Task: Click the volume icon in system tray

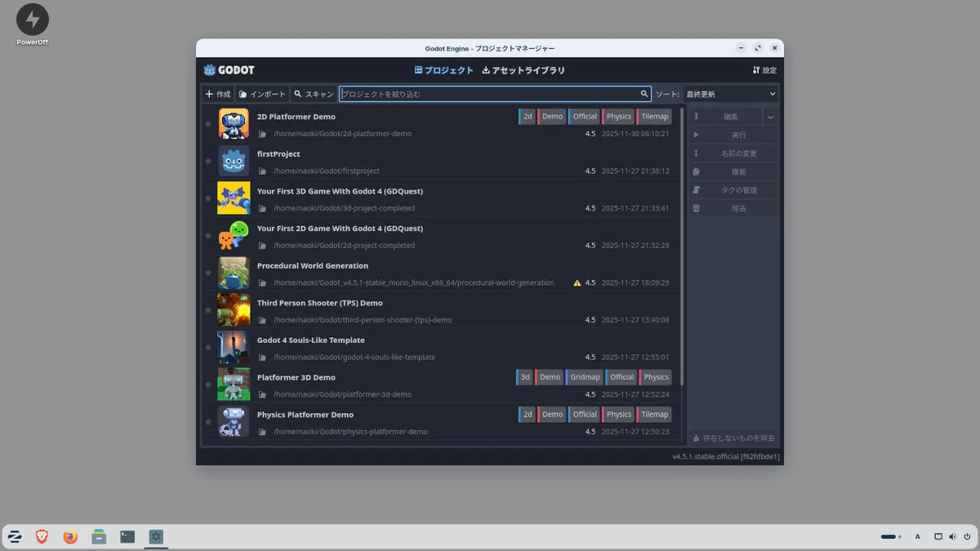Action: coord(952,536)
